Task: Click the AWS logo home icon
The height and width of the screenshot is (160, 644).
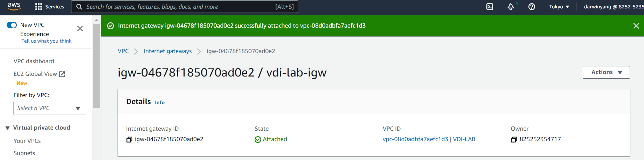Action: coord(14,6)
